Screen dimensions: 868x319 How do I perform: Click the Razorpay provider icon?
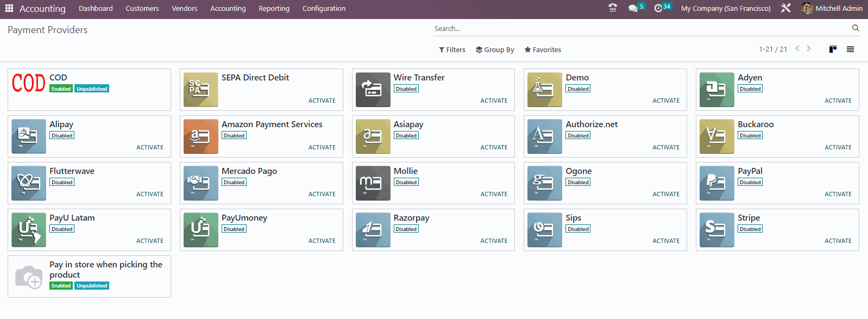point(373,230)
